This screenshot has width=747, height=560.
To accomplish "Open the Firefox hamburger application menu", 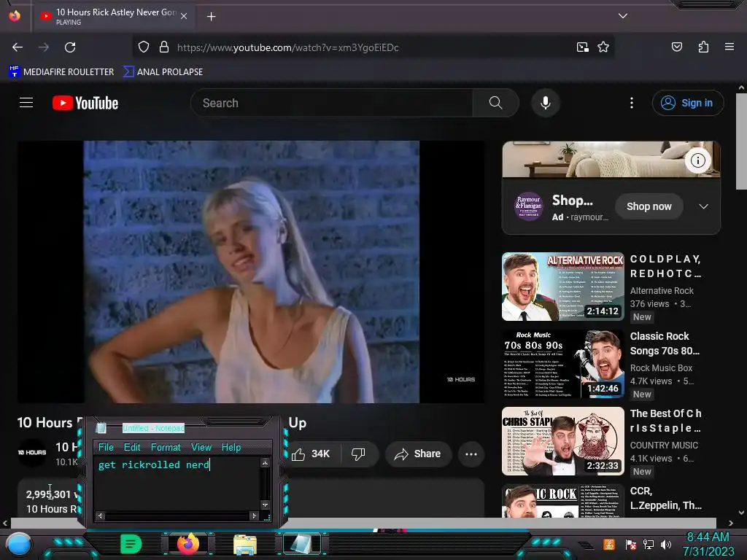I will coord(729,47).
